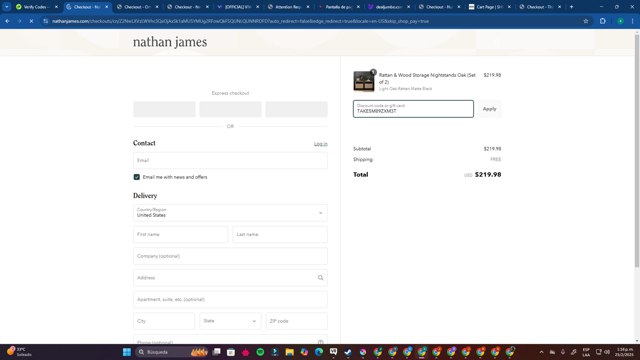The width and height of the screenshot is (640, 360).
Task: View site information icon in address bar
Action: 45,21
